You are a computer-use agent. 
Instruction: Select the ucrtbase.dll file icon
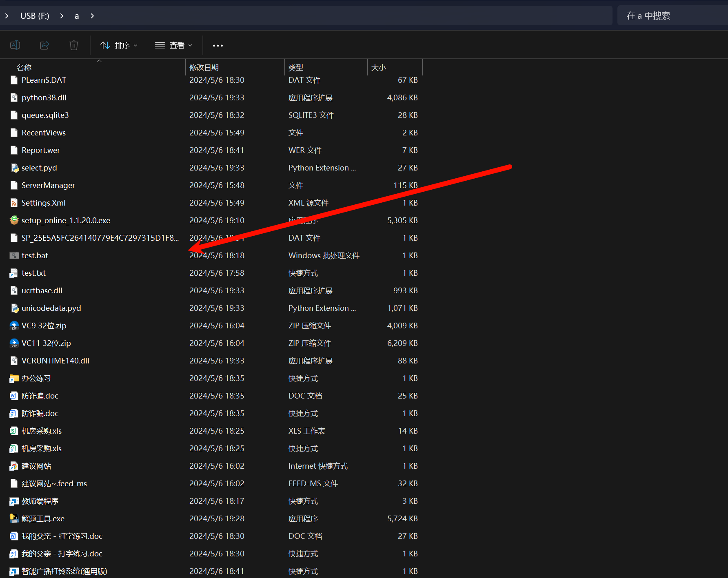[x=14, y=290]
